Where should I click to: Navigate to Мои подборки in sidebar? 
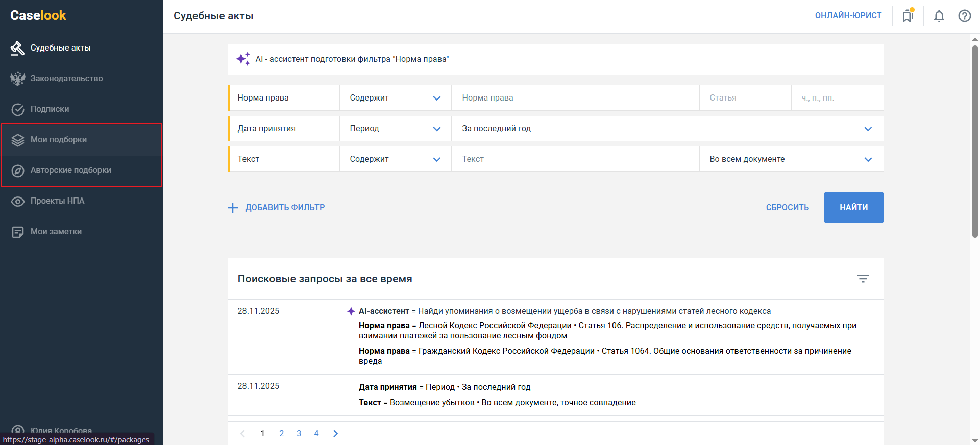pos(59,140)
